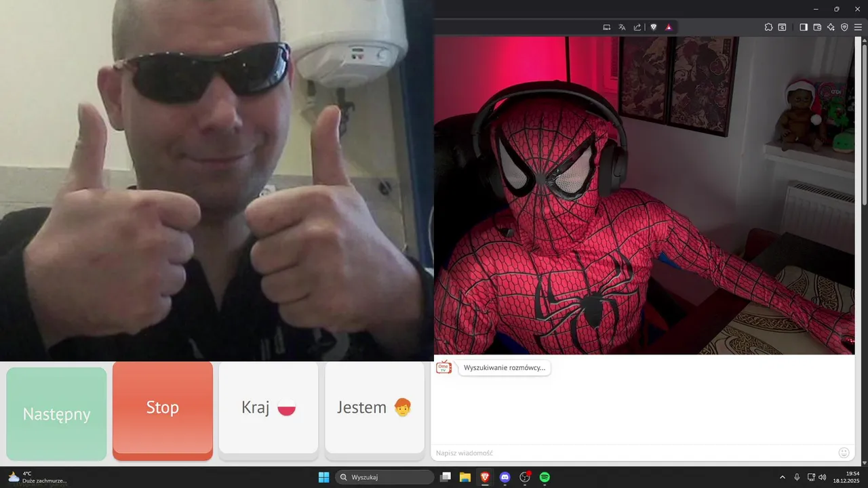Viewport: 868px width, 488px height.
Task: Click the install app icon in address bar
Action: 607,27
